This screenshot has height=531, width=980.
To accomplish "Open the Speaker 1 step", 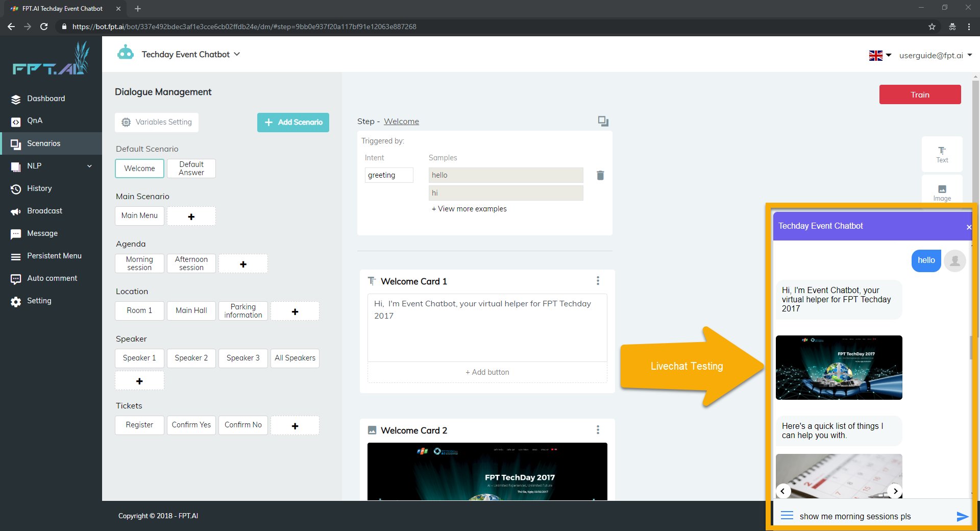I will 139,358.
